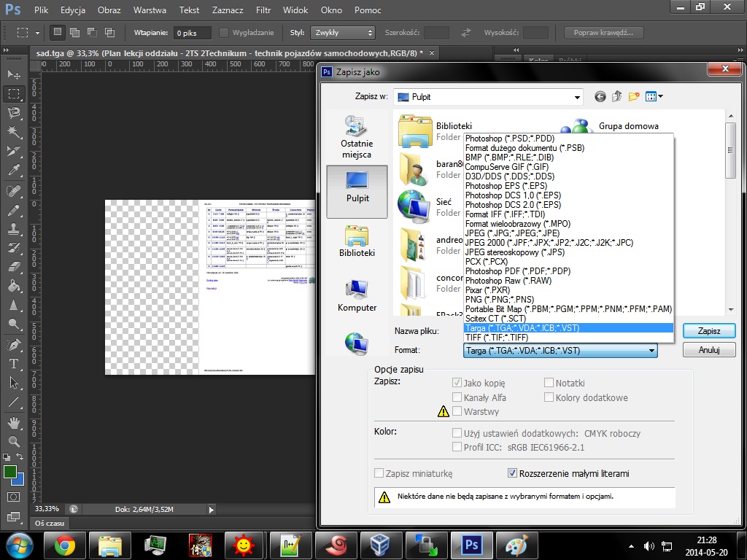Switch to the Oś czasu tab
Image resolution: width=747 pixels, height=560 pixels.
50,523
